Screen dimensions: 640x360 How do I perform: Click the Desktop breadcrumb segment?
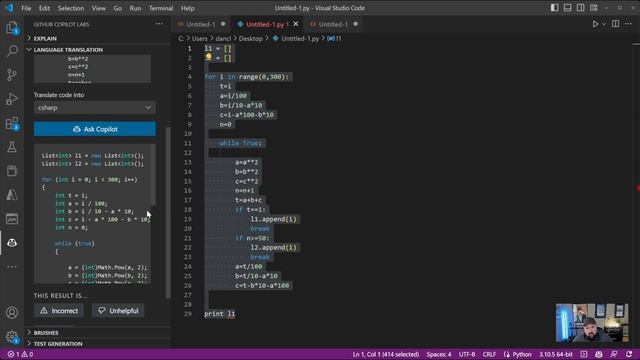click(251, 38)
